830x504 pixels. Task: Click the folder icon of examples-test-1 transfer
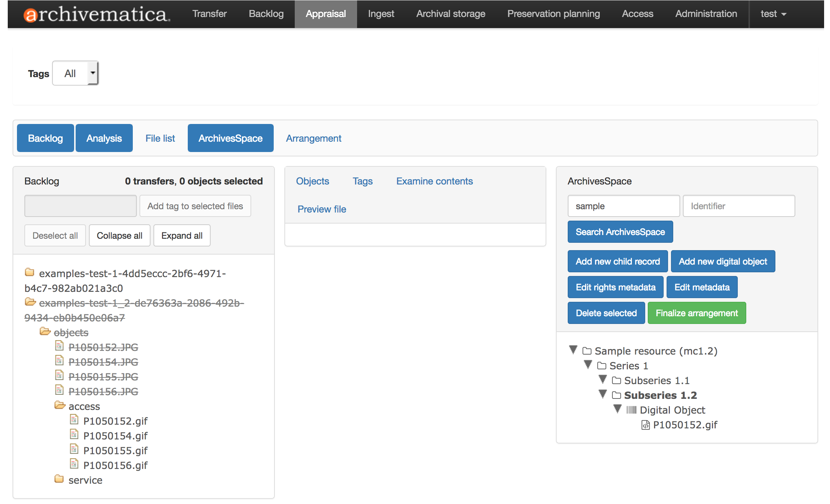[30, 272]
